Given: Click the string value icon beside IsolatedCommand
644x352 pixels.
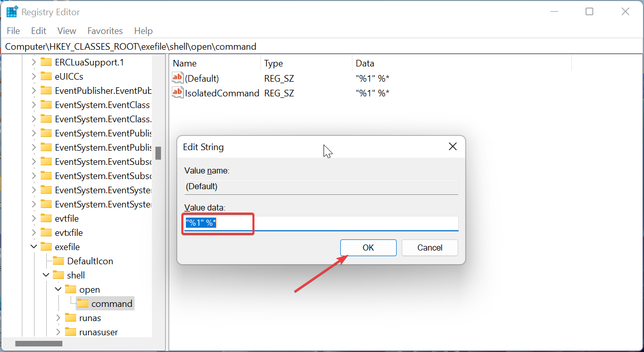Looking at the screenshot, I should pyautogui.click(x=177, y=93).
